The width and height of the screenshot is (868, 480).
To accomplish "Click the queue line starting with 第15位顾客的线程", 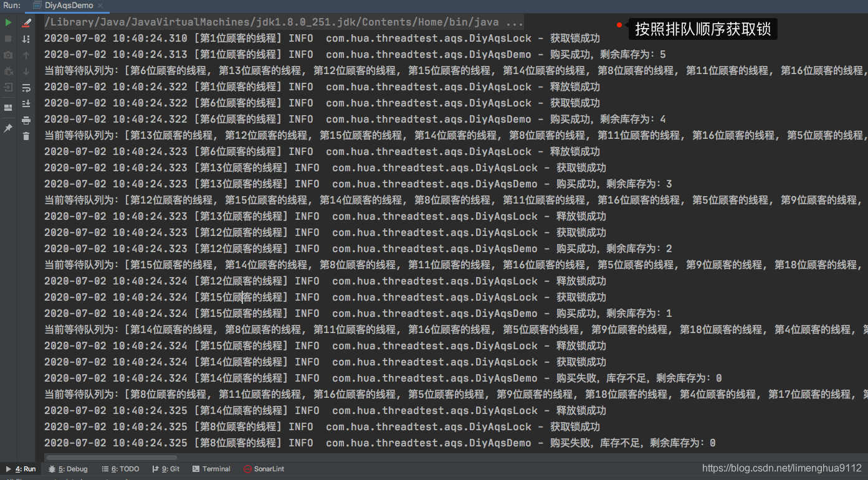I will click(x=455, y=265).
